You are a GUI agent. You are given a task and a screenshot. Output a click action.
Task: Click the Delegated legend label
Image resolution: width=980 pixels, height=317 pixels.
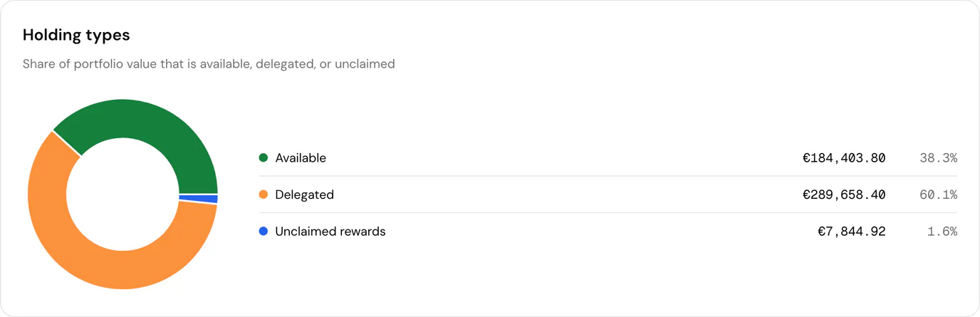pos(304,194)
